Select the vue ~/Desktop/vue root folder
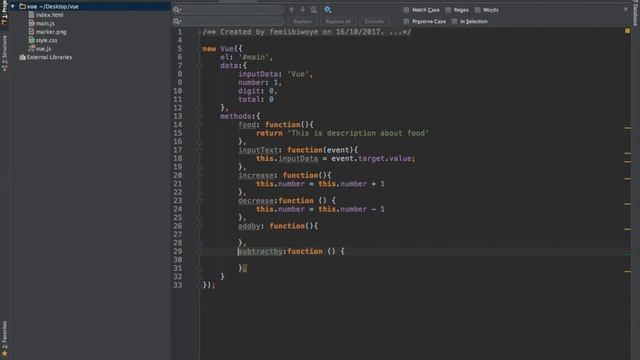Viewport: 640px width, 360px height. click(x=90, y=7)
